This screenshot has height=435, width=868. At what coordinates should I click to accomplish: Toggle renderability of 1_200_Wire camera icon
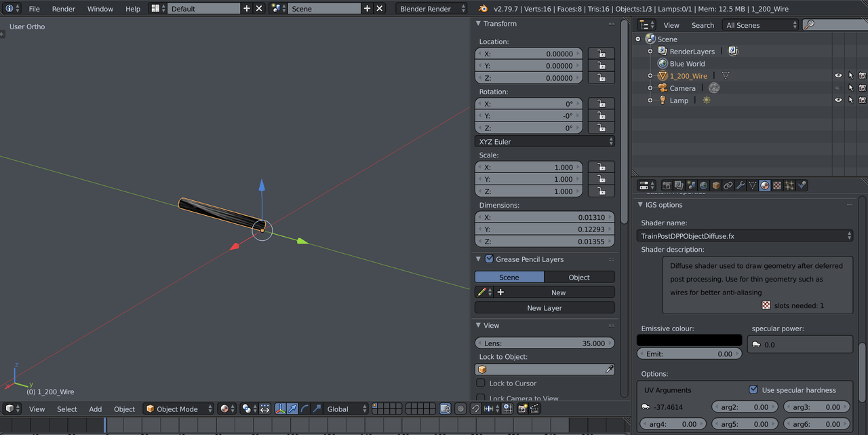863,76
